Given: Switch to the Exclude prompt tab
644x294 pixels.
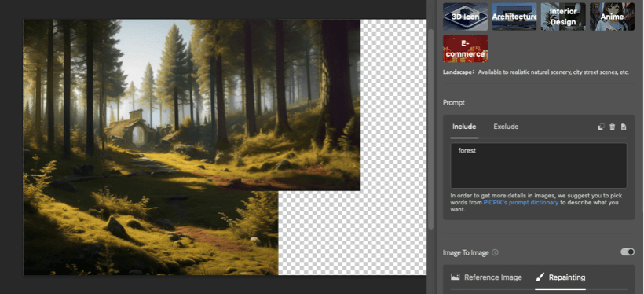Looking at the screenshot, I should click(x=506, y=127).
